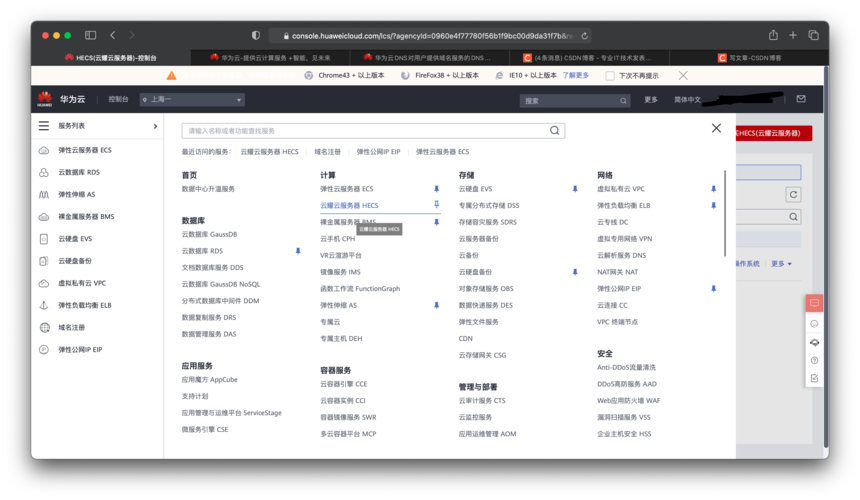Click the service panel vertical scrollbar
The width and height of the screenshot is (860, 500).
pyautogui.click(x=725, y=213)
